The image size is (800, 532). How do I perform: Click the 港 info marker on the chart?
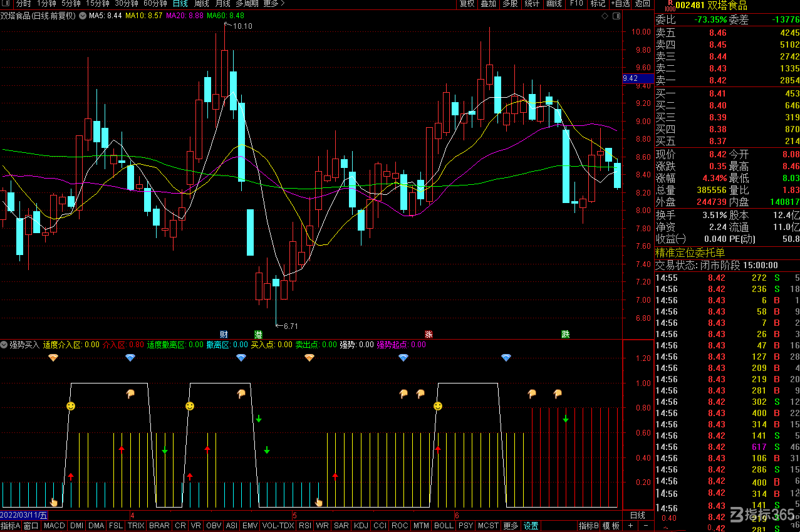point(258,334)
